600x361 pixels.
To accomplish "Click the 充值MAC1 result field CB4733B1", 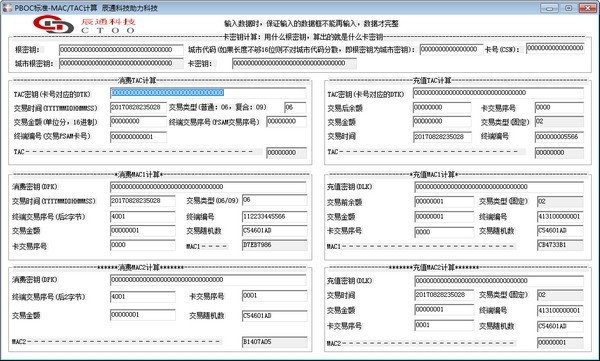I will click(x=560, y=245).
